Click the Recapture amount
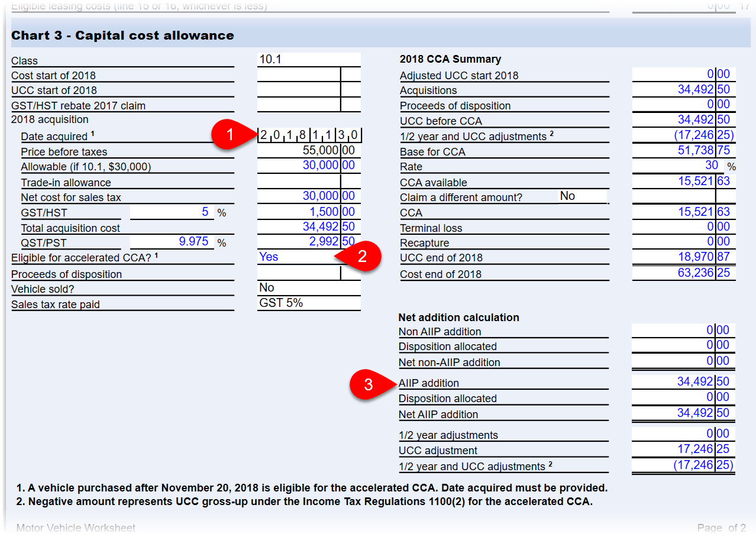 pyautogui.click(x=684, y=242)
